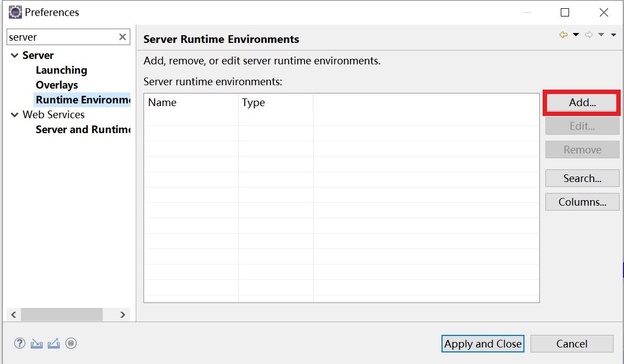Open Server and Runtime page

tap(83, 130)
